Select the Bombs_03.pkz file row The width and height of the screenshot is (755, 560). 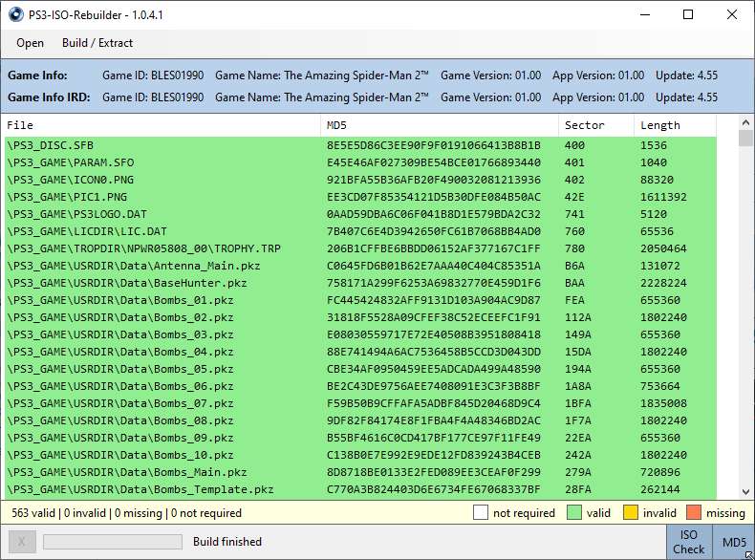click(360, 334)
